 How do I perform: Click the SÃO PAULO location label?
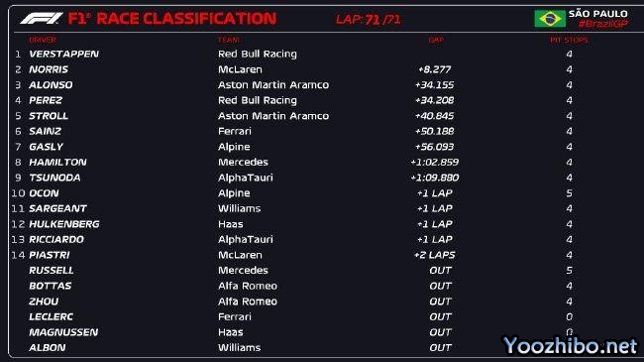click(598, 14)
